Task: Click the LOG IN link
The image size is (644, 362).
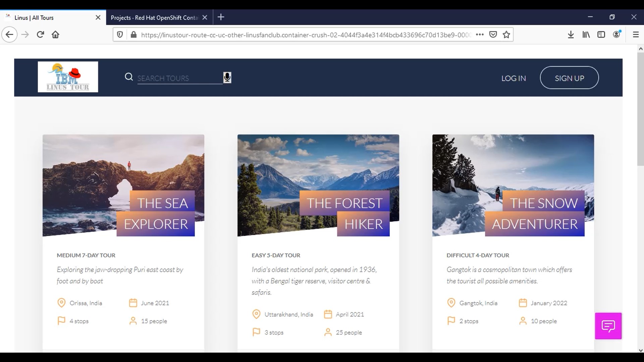Action: click(x=513, y=78)
